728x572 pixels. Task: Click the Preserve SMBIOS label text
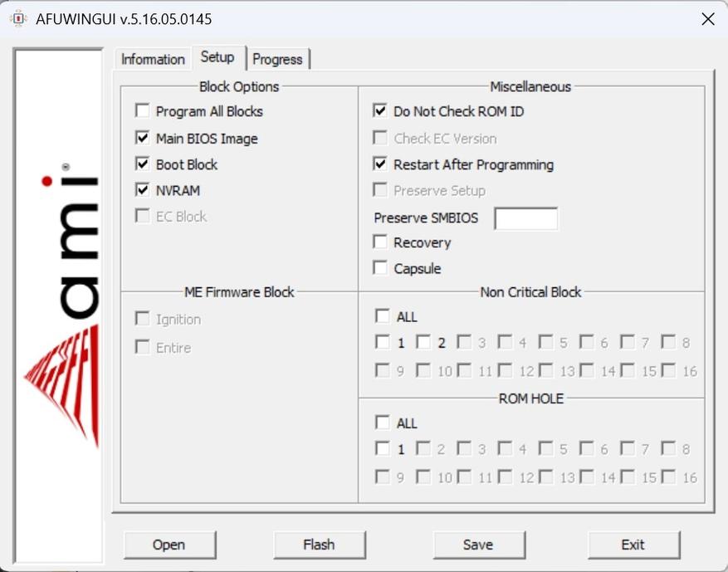426,218
